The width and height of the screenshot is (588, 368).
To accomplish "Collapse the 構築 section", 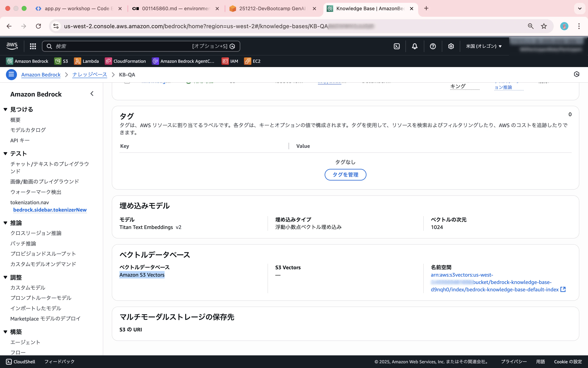I will [5, 332].
